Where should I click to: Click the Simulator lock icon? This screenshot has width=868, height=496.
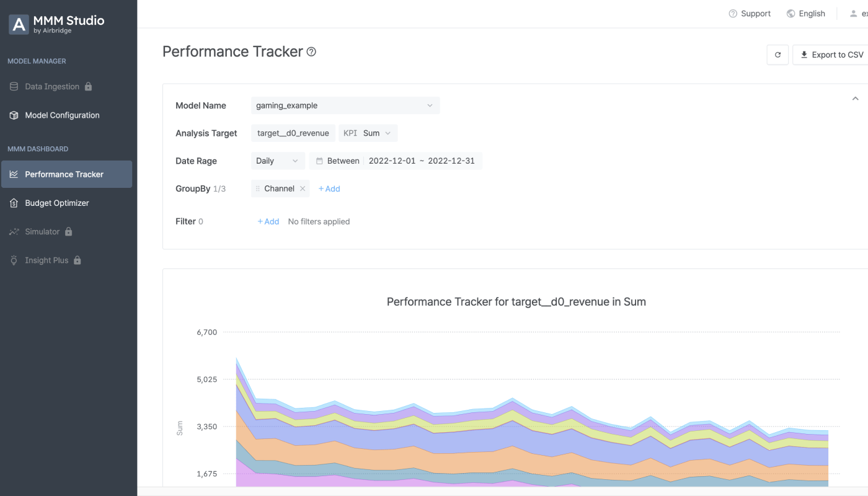[69, 231]
